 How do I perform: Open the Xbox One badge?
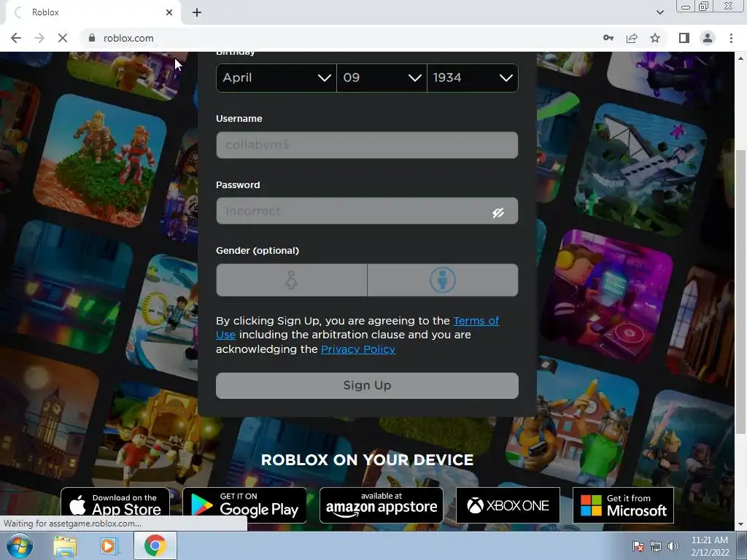[508, 505]
